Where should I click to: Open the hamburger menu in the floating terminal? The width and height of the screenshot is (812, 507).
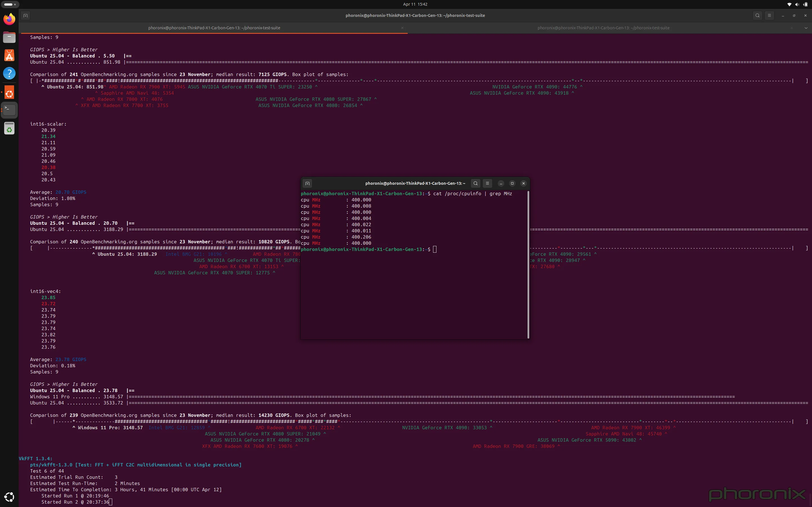coord(487,183)
